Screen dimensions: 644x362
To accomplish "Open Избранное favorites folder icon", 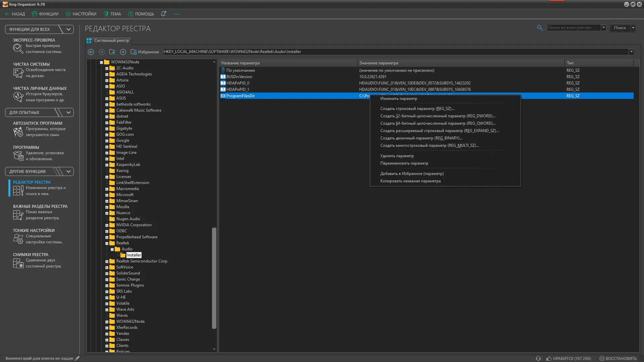I will pos(133,52).
